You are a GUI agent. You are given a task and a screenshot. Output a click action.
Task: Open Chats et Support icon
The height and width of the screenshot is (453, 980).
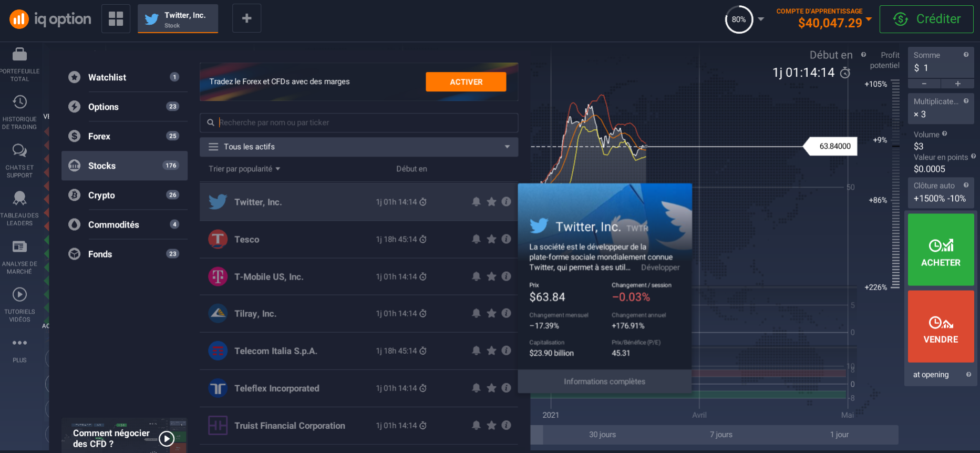(19, 150)
